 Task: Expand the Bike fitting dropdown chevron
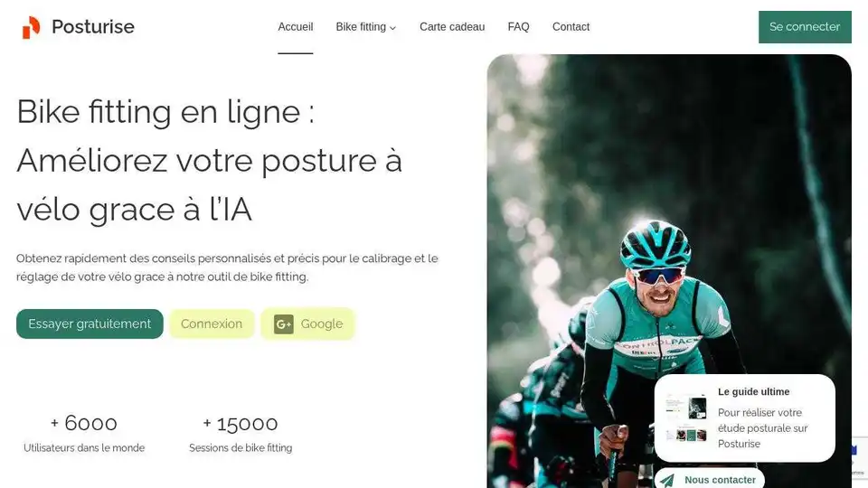393,28
